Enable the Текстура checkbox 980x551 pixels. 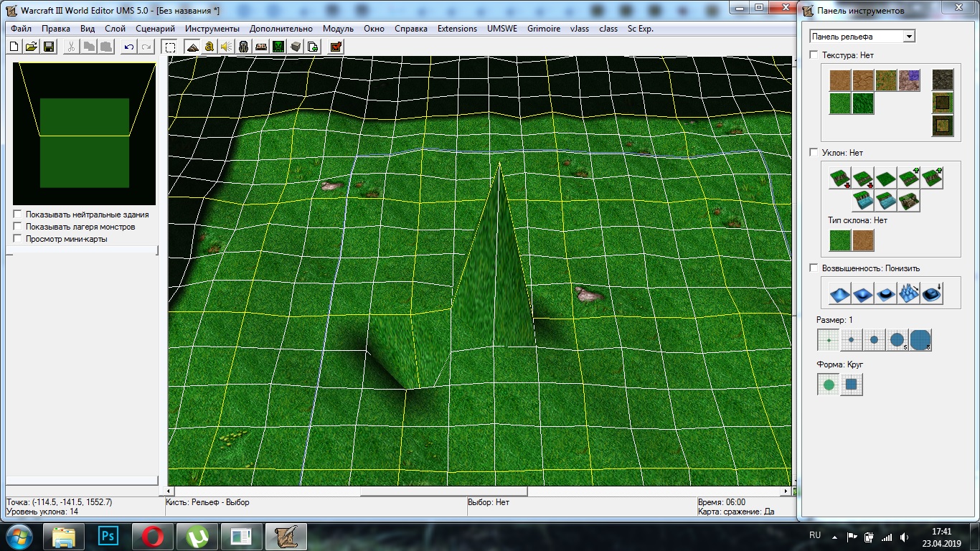(x=814, y=55)
